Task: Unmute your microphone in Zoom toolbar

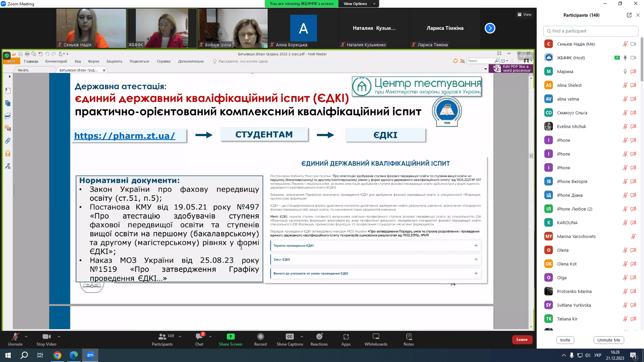Action: 15,339
